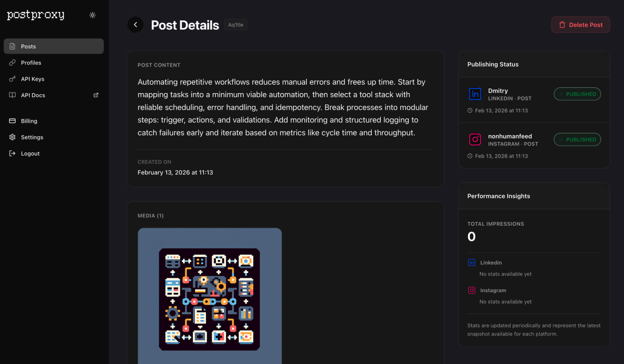624x364 pixels.
Task: Open Settings from the sidebar
Action: [32, 137]
